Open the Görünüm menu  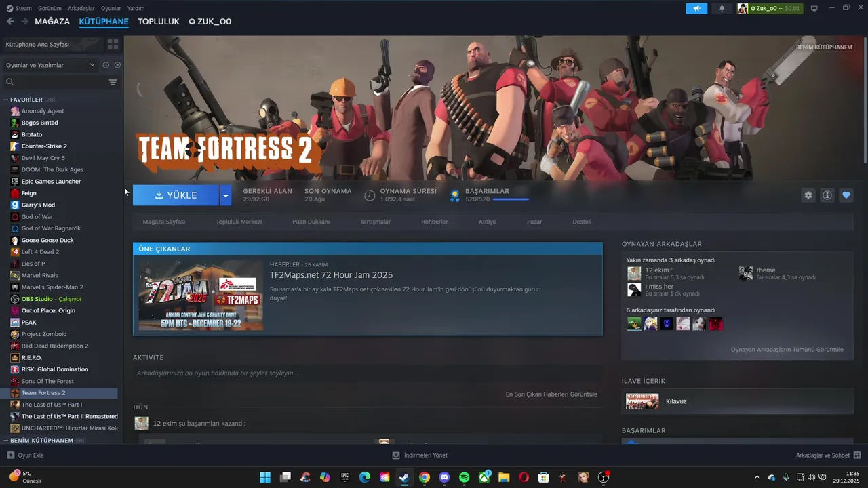pos(50,8)
